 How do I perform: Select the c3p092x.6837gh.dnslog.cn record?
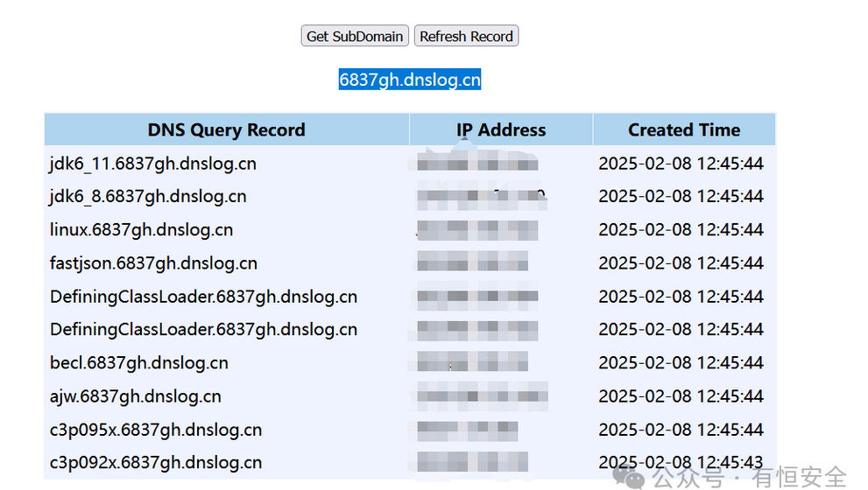click(156, 462)
